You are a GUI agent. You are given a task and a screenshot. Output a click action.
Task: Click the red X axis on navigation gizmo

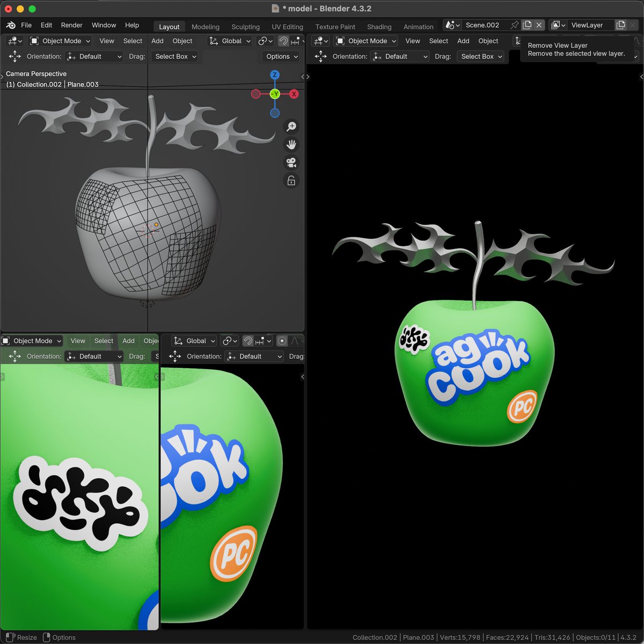point(294,94)
